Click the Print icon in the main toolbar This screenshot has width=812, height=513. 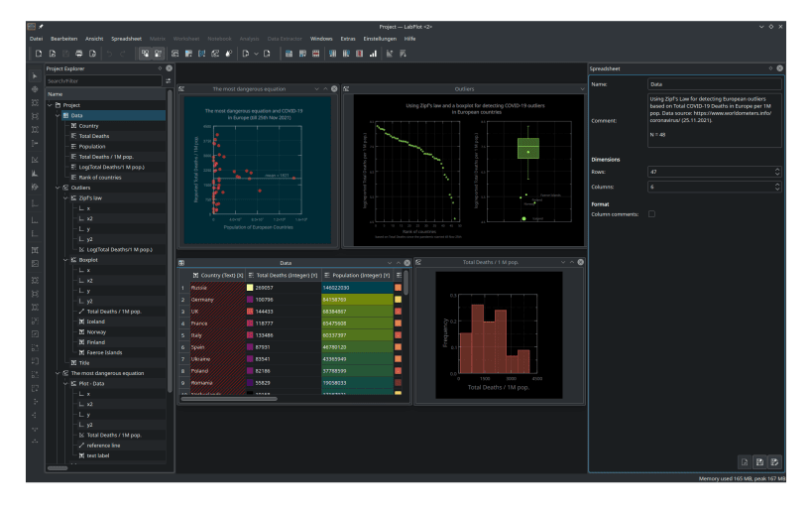(x=78, y=54)
